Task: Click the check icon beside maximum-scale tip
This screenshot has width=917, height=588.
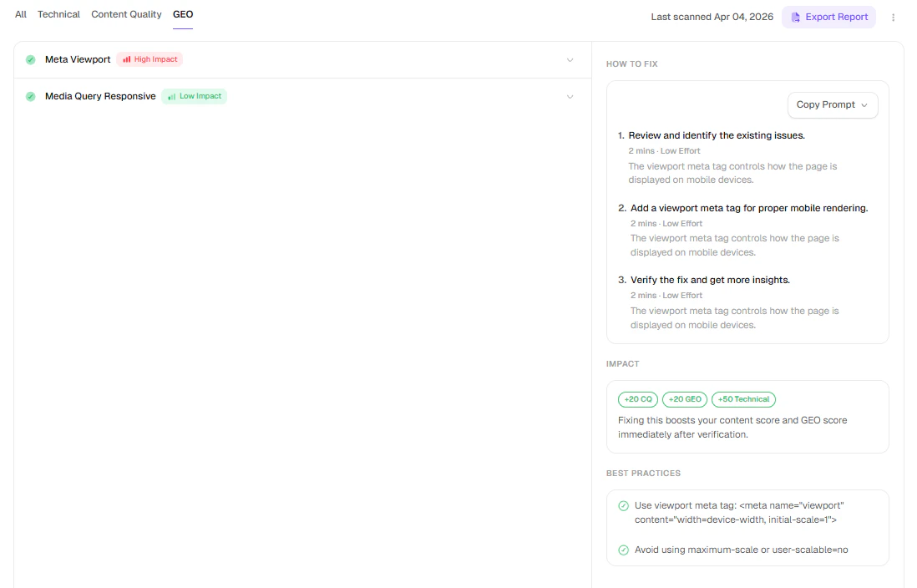Action: click(x=623, y=550)
